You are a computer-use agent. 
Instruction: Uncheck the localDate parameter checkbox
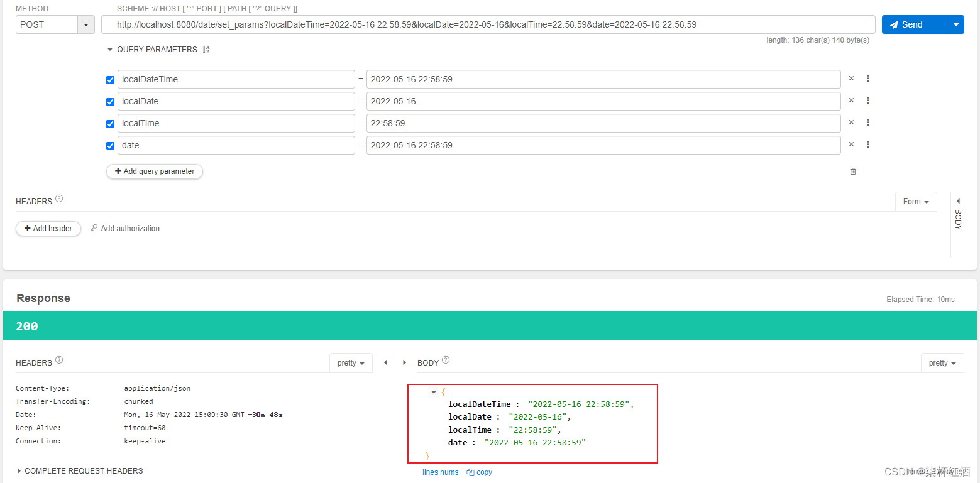point(111,102)
